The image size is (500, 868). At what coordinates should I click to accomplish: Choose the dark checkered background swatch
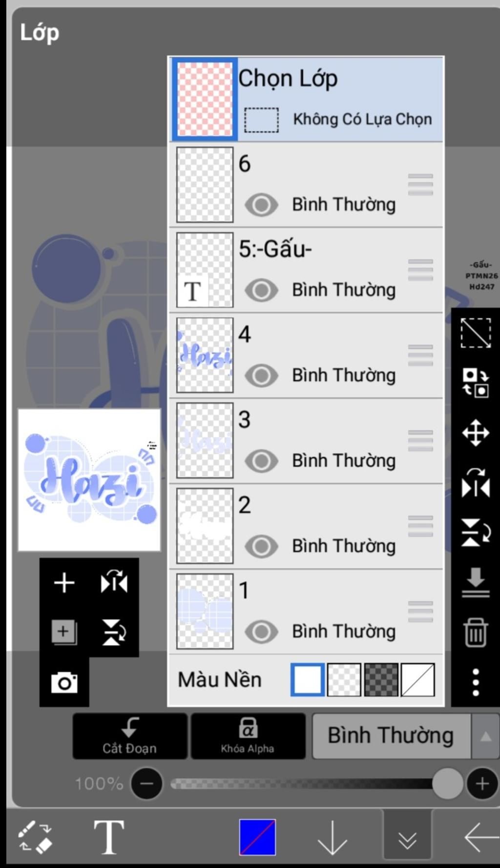(381, 679)
